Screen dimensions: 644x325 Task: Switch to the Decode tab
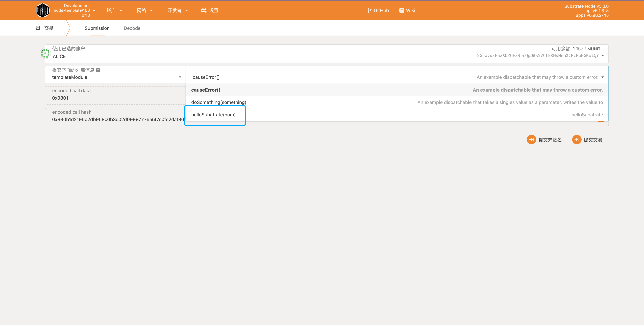click(132, 28)
